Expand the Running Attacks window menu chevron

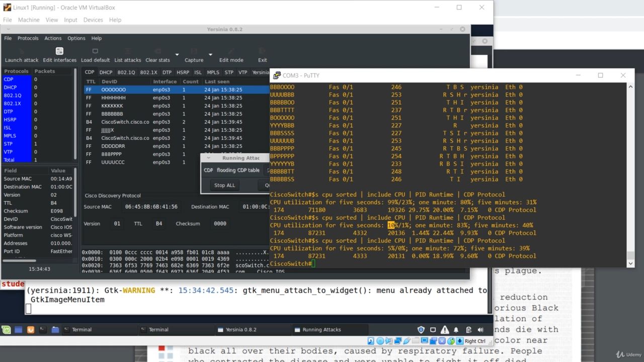point(208,158)
